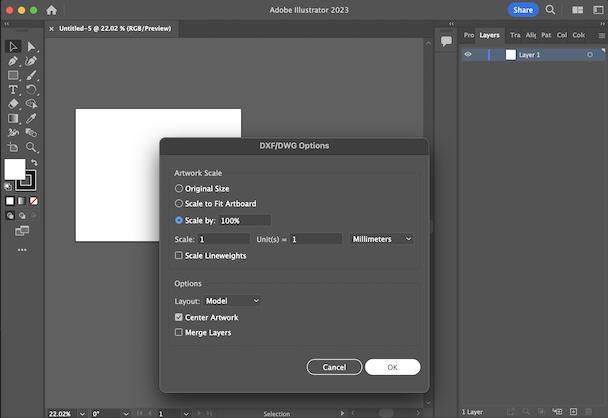Open the Arrange Documents icon
This screenshot has width=608, height=418.
pyautogui.click(x=577, y=10)
